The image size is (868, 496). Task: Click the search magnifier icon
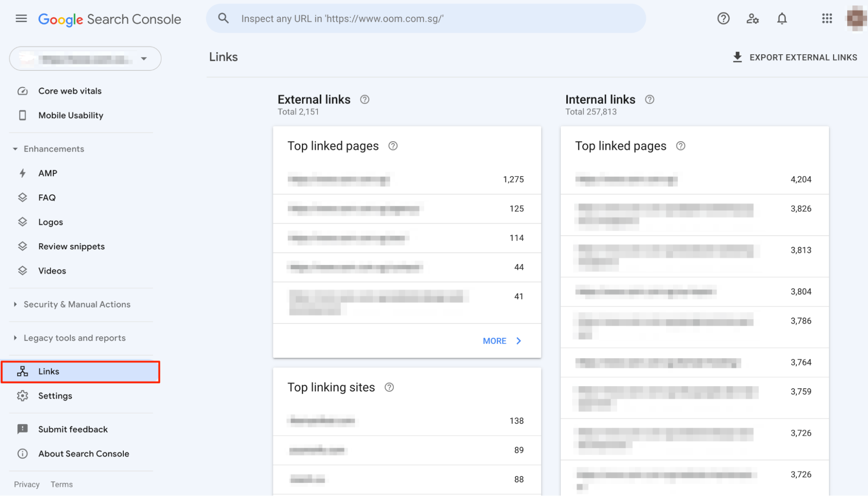(x=223, y=18)
